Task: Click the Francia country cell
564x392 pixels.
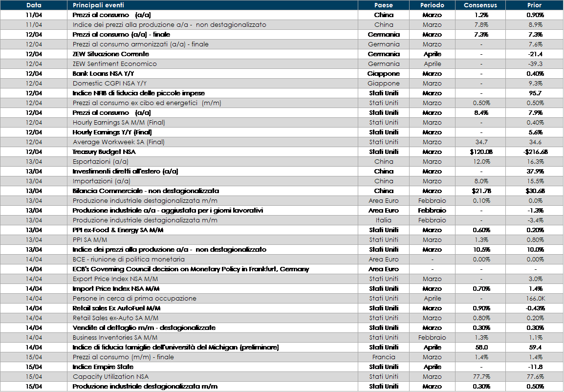Action: 384,357
